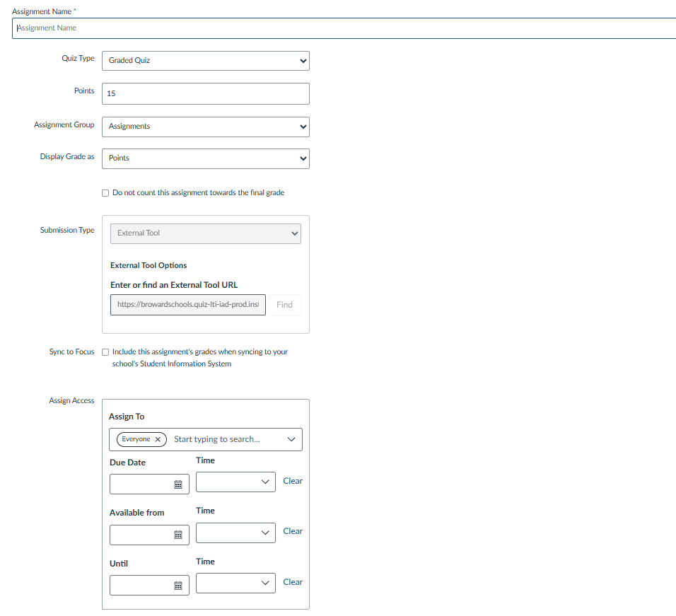Click into the Points field
Image resolution: width=676 pixels, height=616 pixels.
coord(205,93)
